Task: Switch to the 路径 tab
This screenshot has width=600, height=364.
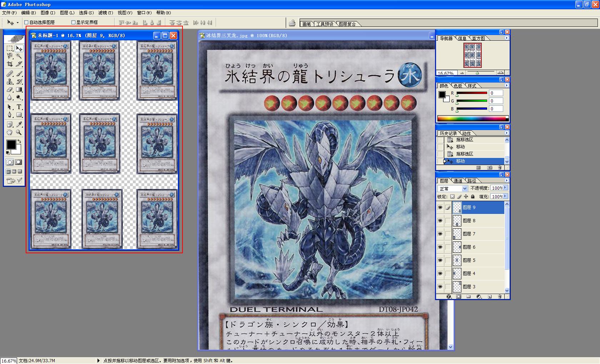Action: pyautogui.click(x=472, y=181)
